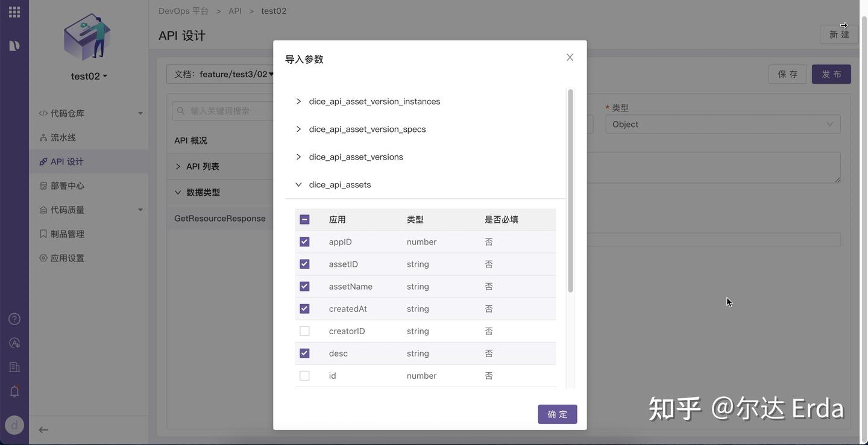Open 代码仓库 in the sidebar menu
This screenshot has height=445, width=868.
[x=89, y=114]
